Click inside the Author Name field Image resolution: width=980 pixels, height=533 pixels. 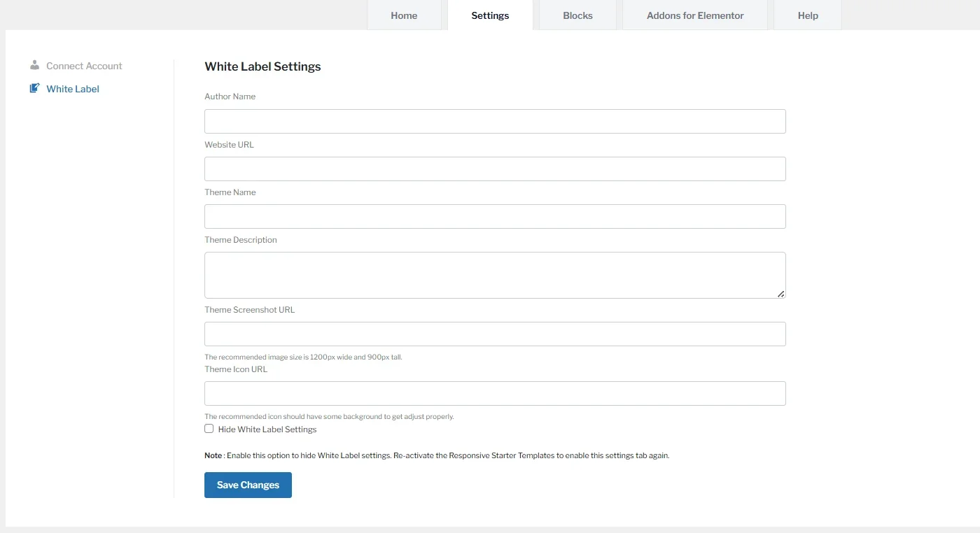coord(494,120)
